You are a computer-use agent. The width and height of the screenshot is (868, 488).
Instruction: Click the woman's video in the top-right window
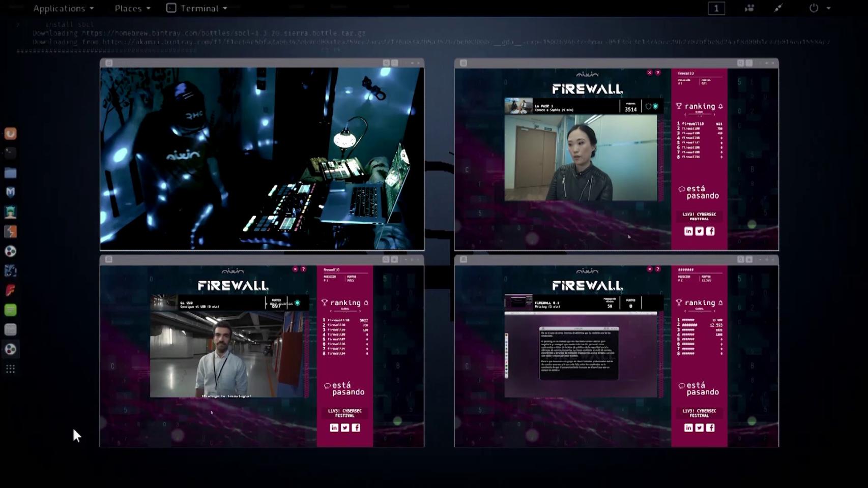[581, 158]
